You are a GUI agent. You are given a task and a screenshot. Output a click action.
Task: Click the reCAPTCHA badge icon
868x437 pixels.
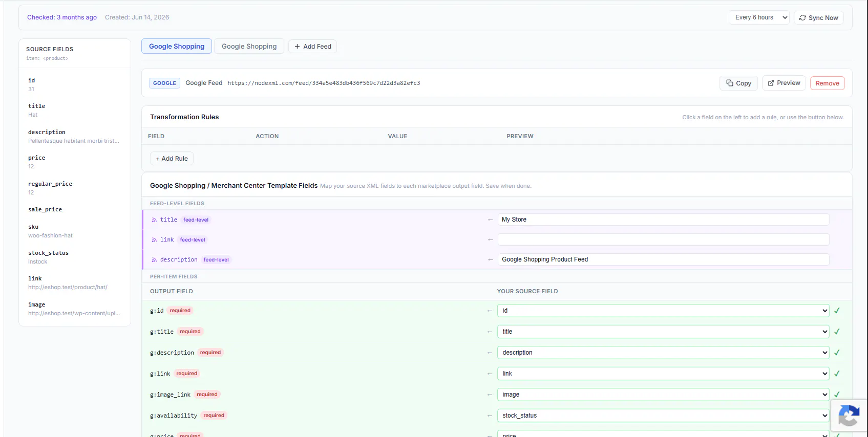pyautogui.click(x=849, y=416)
